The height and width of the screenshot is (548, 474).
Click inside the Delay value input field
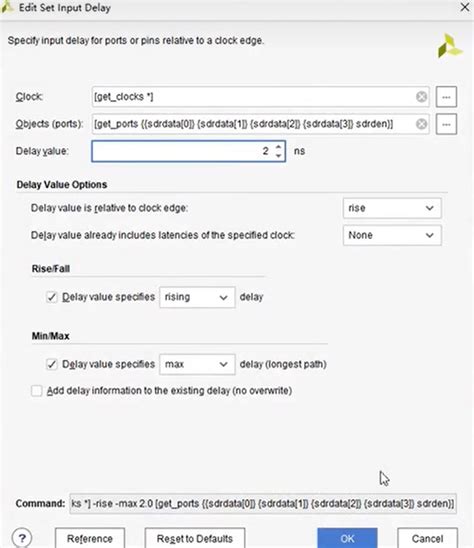coord(182,151)
